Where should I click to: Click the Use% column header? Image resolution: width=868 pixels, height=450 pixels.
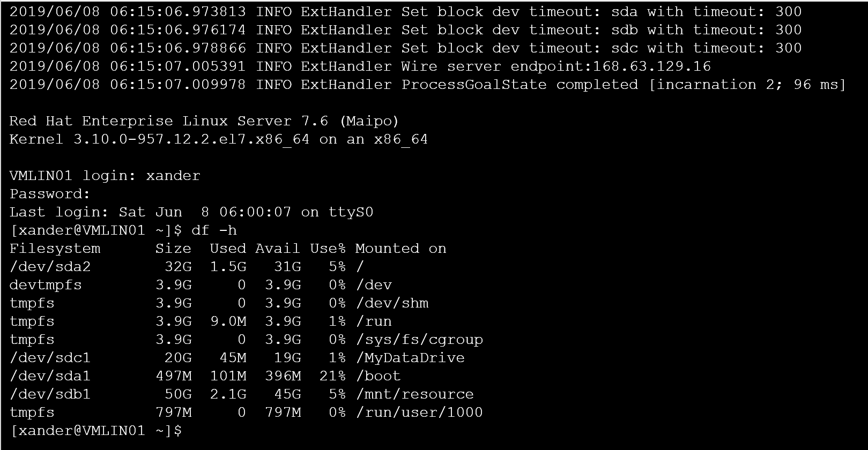(x=327, y=249)
